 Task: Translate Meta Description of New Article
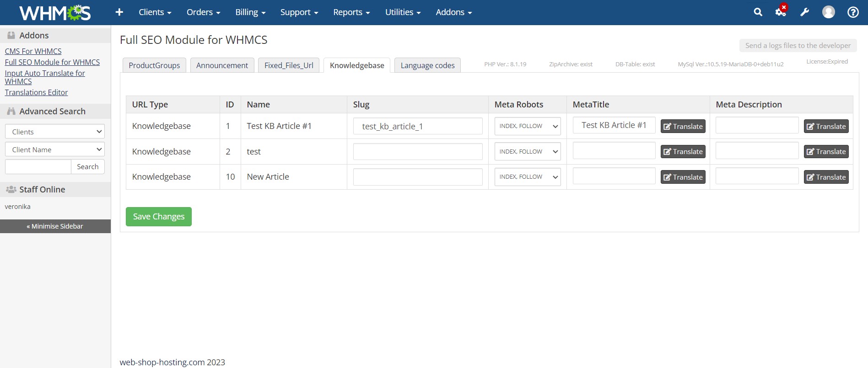pos(826,177)
